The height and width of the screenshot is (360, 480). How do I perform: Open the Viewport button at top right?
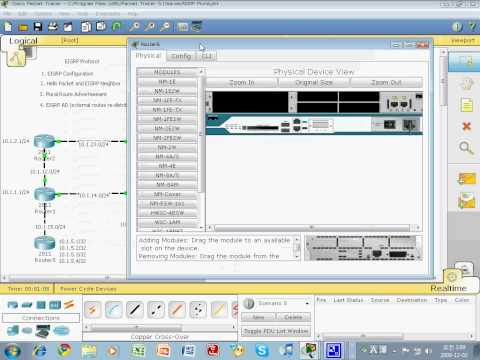(463, 40)
